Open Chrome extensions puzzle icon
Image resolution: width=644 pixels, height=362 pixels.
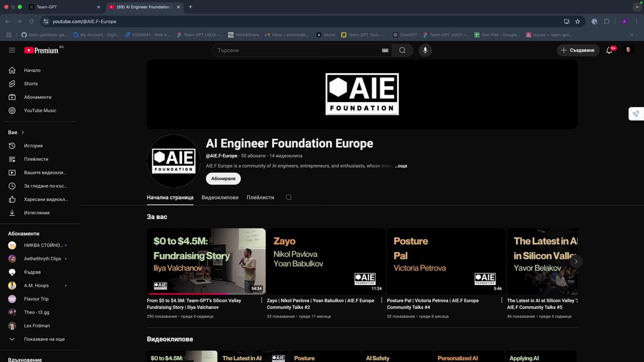pos(607,22)
